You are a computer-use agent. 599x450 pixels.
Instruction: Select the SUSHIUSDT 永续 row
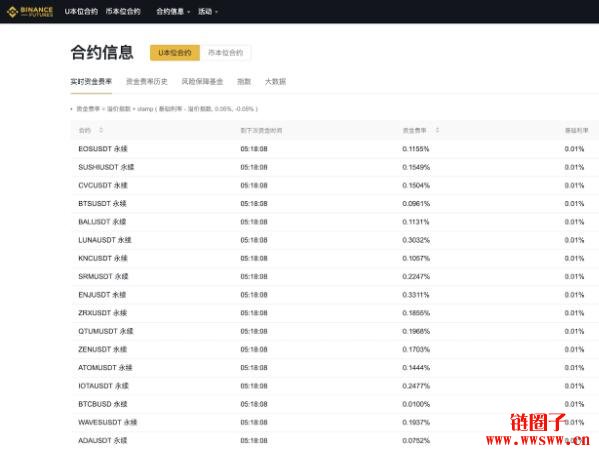click(x=335, y=167)
